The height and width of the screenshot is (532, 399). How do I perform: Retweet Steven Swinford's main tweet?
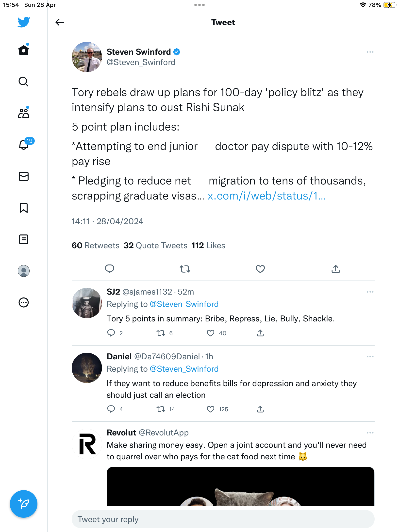(185, 269)
